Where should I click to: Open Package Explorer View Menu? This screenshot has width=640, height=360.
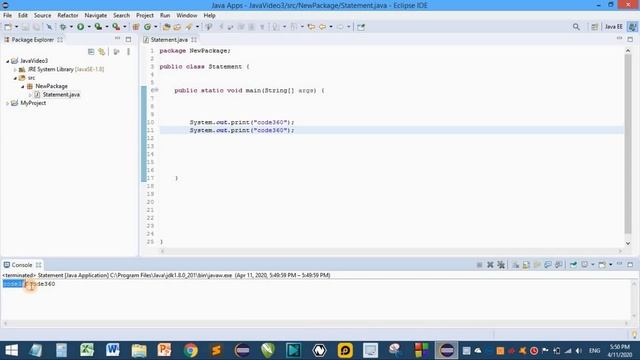tap(128, 52)
